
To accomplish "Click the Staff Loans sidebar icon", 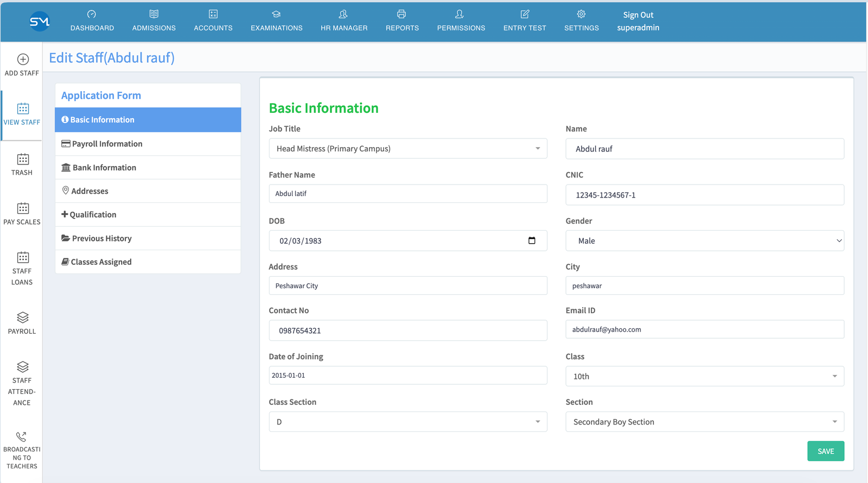I will tap(23, 257).
